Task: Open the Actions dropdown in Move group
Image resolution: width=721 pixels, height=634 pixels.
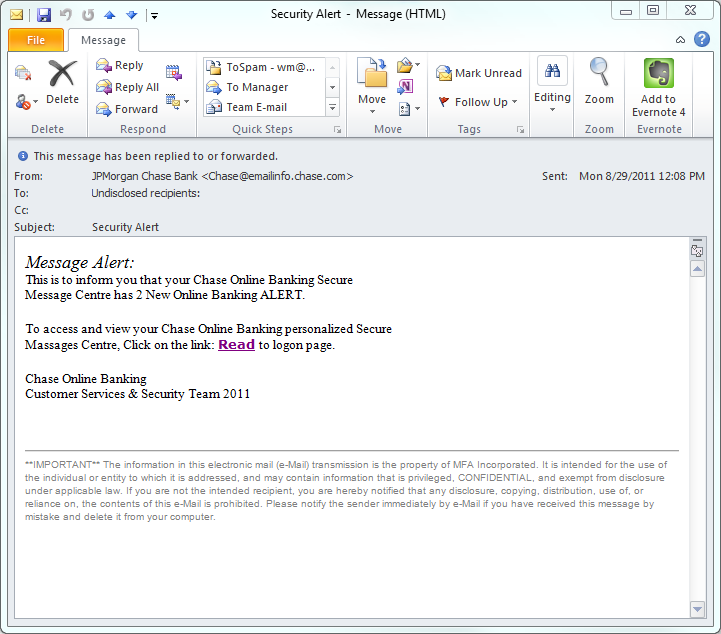Action: 409,109
